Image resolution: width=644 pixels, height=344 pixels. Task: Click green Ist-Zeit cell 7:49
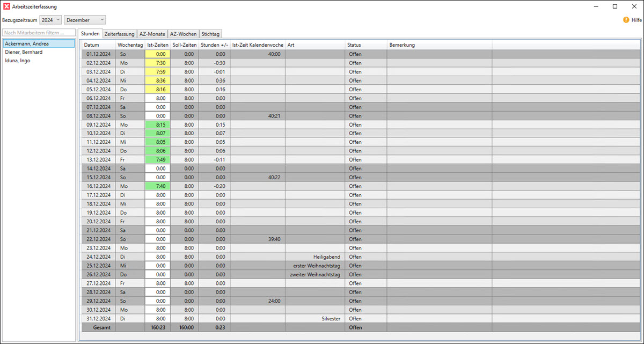(157, 159)
